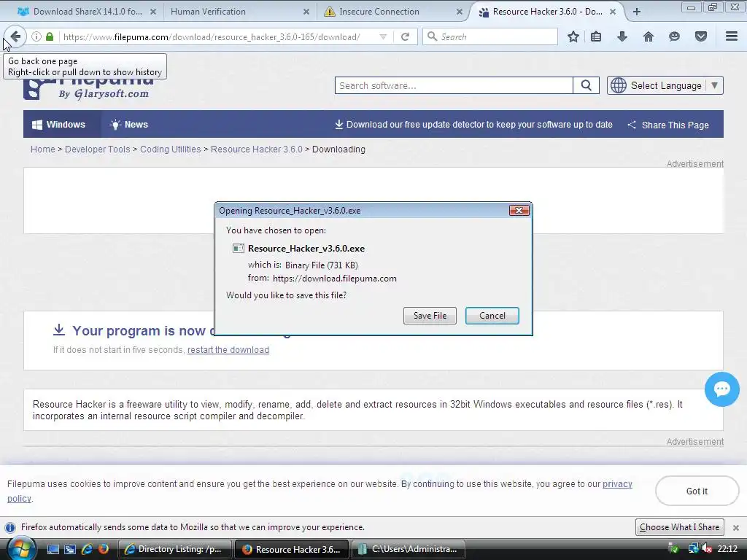Click Choose What I Share button
This screenshot has height=560, width=747.
[679, 527]
